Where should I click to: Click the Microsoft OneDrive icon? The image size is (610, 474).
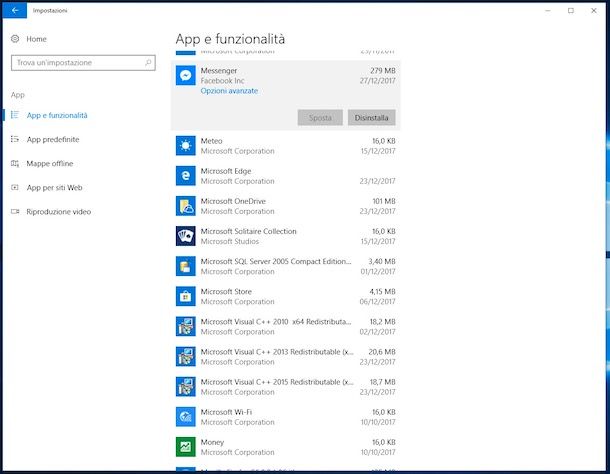pyautogui.click(x=186, y=206)
